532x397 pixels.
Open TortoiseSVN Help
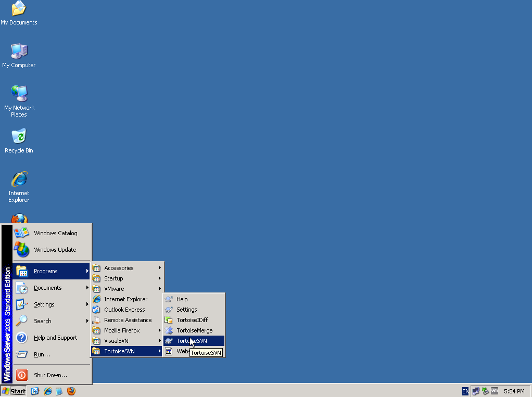194,299
